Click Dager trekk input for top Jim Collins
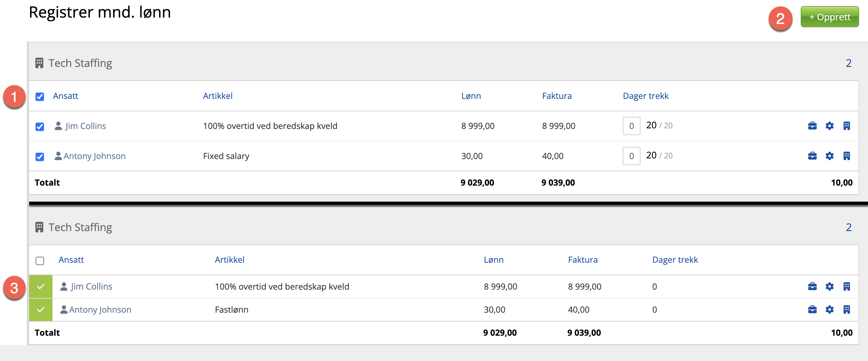Viewport: 868px width, 361px height. coord(631,126)
